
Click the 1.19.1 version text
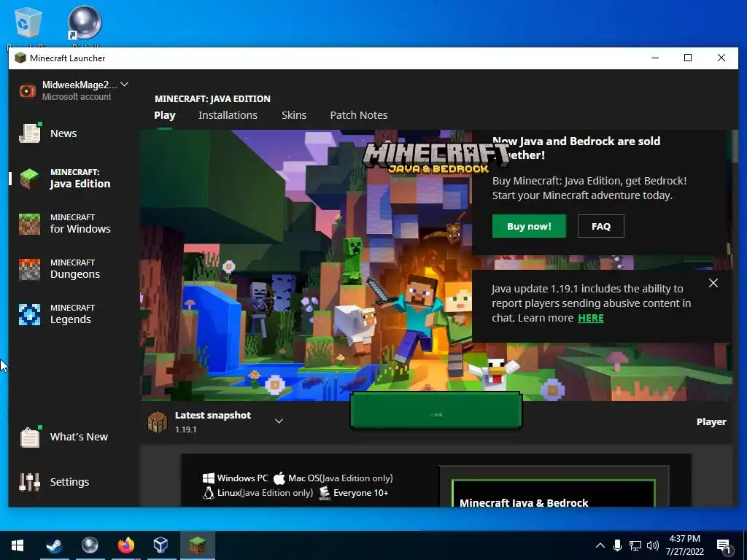pyautogui.click(x=186, y=429)
